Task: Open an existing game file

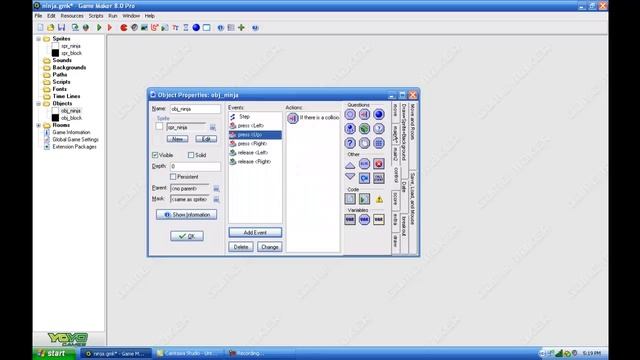Action: (51, 28)
